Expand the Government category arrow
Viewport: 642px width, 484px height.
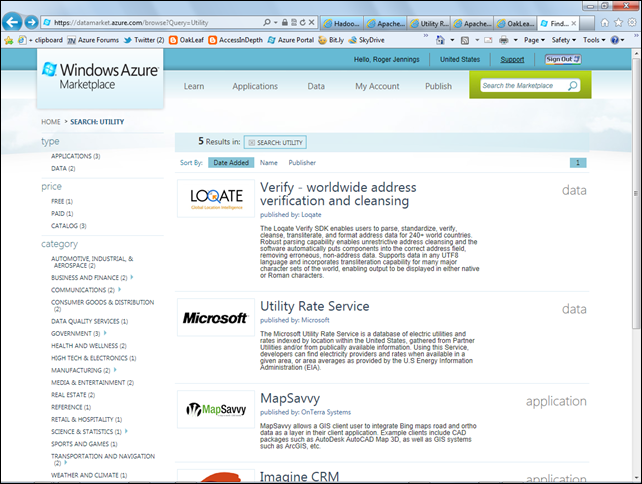coord(105,333)
